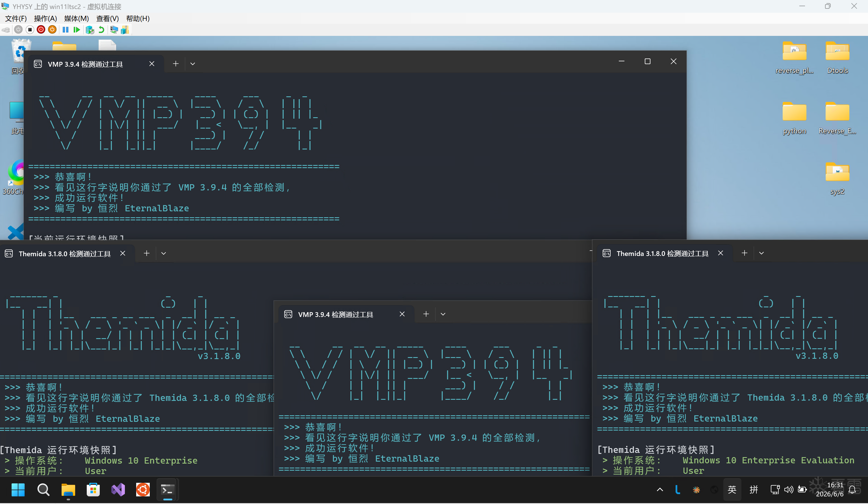Viewport: 868px width, 504px height.
Task: Open the tab dropdown in the bottom-center VMP terminal
Action: click(443, 314)
